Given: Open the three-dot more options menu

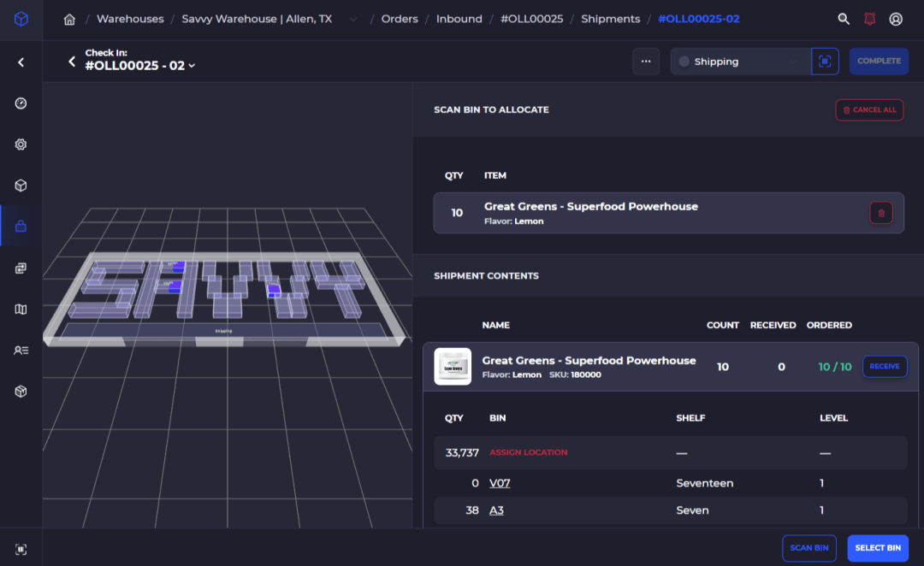Looking at the screenshot, I should (x=646, y=62).
